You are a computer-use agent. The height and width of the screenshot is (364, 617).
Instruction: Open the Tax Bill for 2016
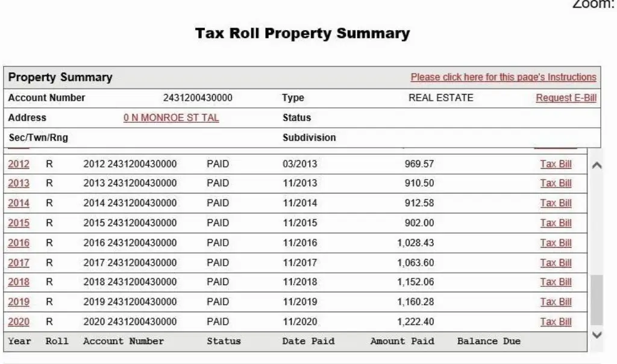pyautogui.click(x=556, y=243)
